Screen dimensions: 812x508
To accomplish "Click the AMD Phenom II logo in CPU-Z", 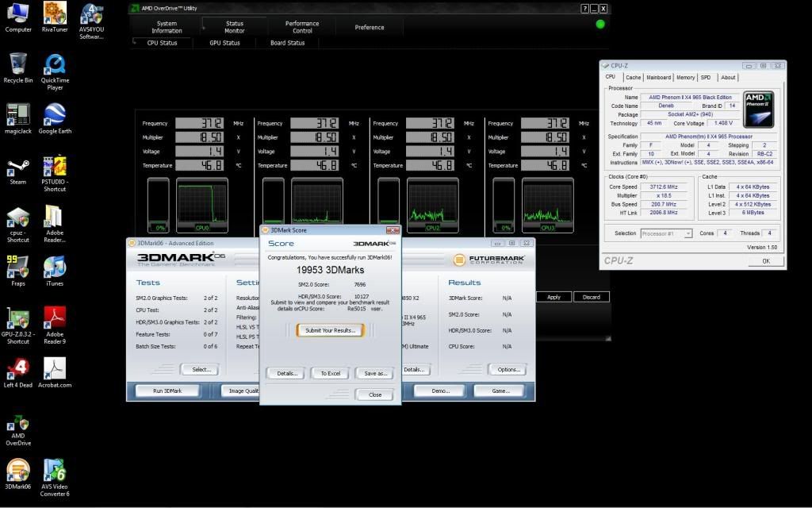I will [x=759, y=110].
